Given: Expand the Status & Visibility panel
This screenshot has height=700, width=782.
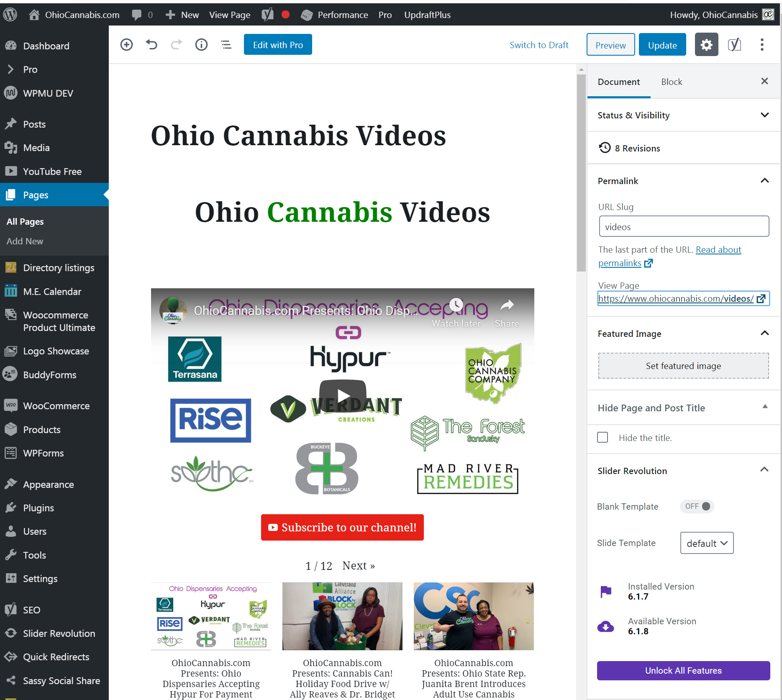Looking at the screenshot, I should [683, 115].
